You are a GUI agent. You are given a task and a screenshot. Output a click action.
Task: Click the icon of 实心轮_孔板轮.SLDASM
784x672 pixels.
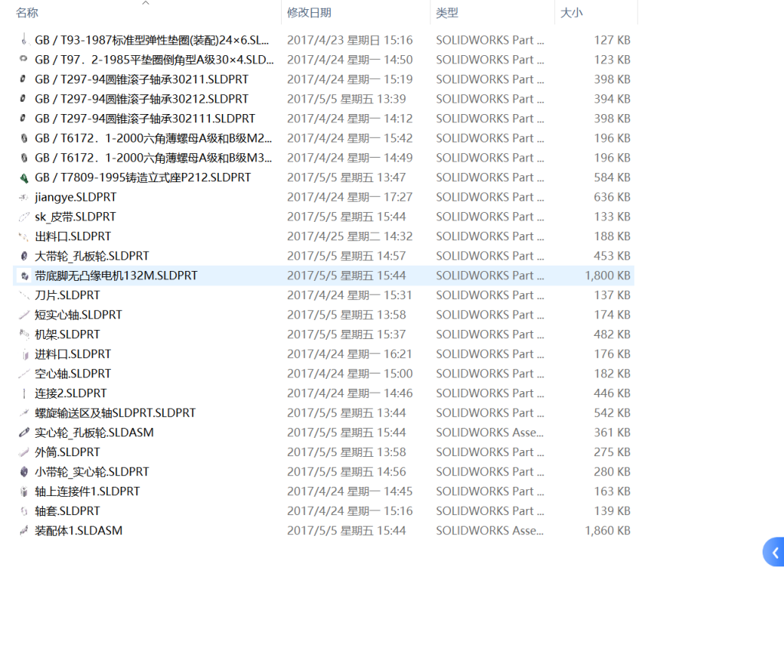(24, 432)
